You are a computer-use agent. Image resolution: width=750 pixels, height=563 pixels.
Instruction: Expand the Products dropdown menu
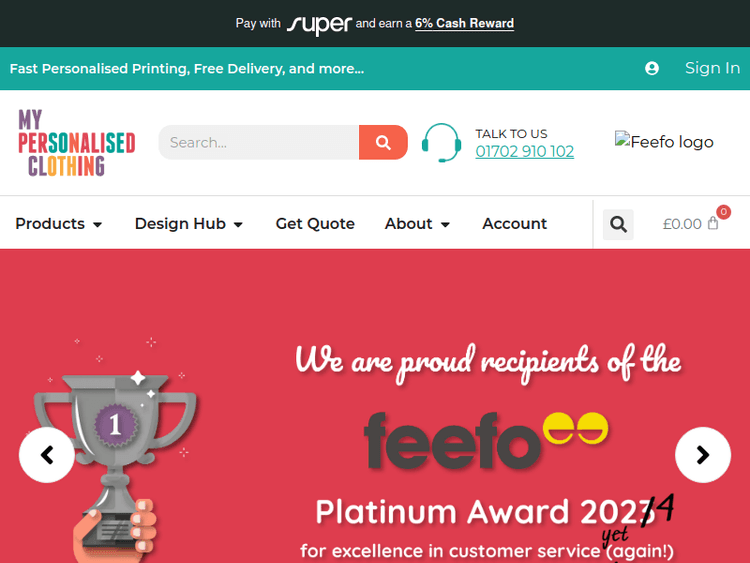(x=59, y=224)
